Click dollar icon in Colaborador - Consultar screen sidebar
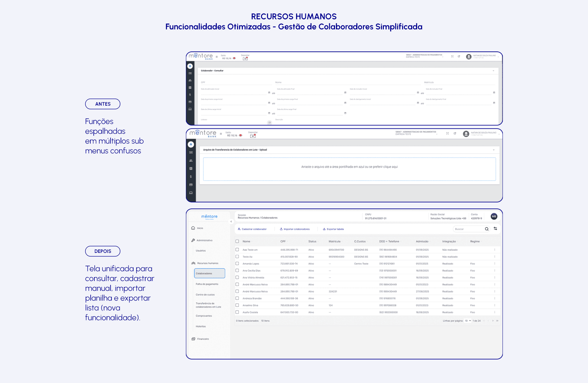 190,95
